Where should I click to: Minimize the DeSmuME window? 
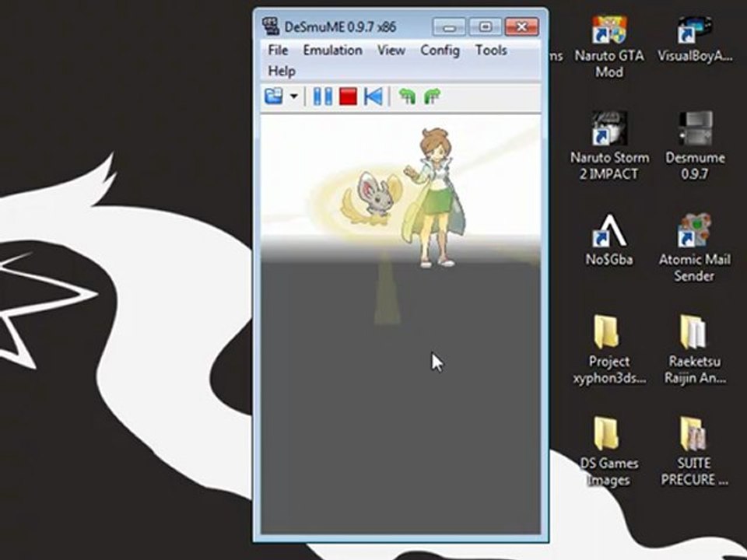[448, 27]
